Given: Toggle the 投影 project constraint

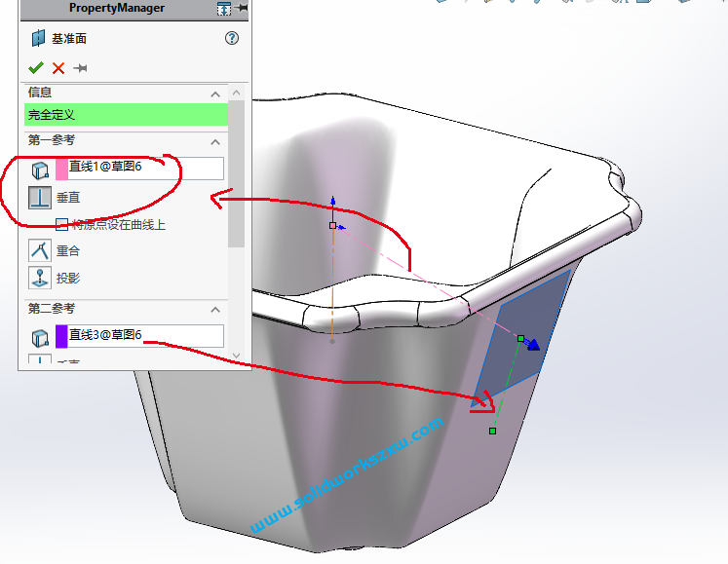Looking at the screenshot, I should (x=40, y=278).
